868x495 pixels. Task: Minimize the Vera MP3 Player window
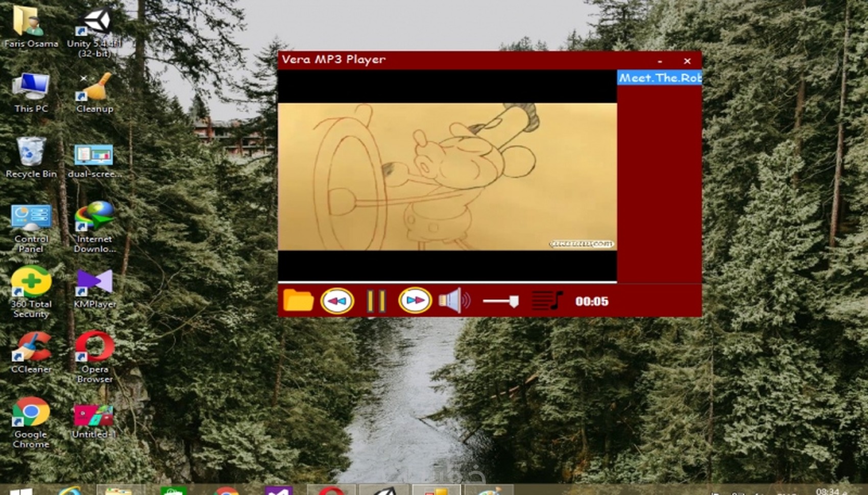pyautogui.click(x=660, y=61)
